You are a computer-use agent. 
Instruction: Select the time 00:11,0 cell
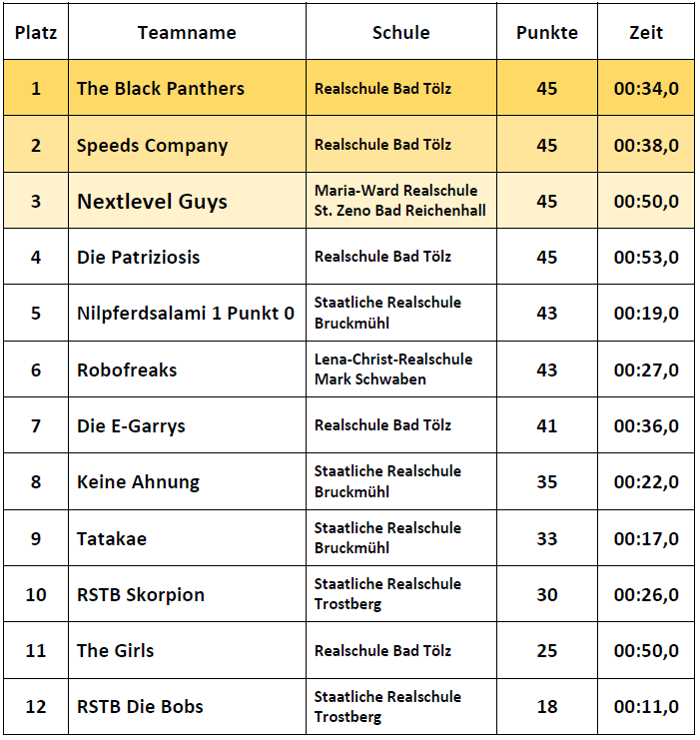pyautogui.click(x=646, y=706)
